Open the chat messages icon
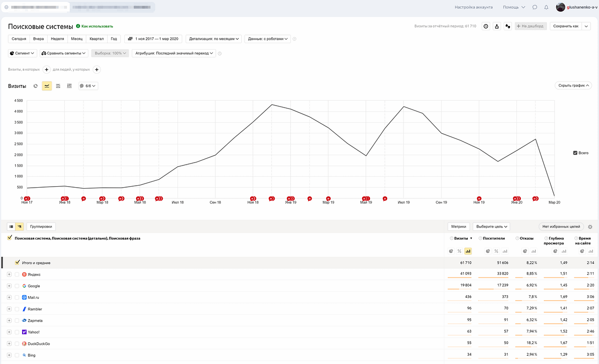The width and height of the screenshot is (599, 364). coord(535,7)
